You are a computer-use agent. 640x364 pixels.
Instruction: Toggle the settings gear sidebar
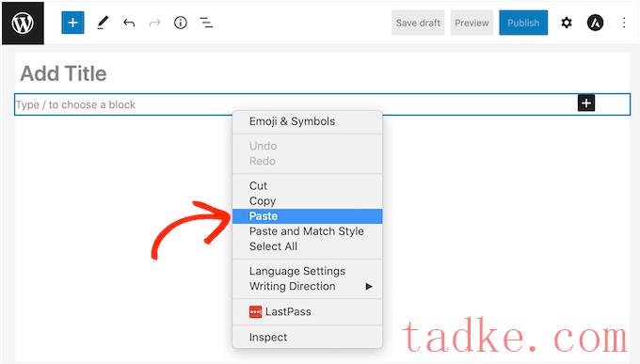pos(567,23)
